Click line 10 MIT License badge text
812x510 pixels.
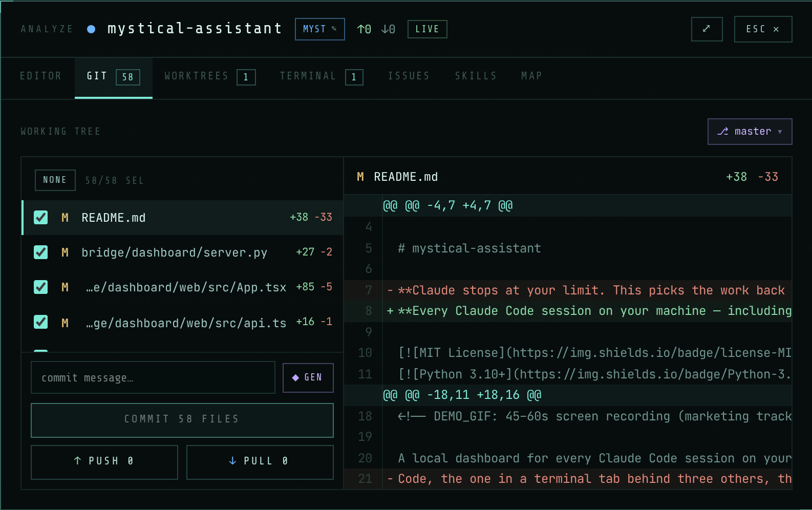pos(594,353)
